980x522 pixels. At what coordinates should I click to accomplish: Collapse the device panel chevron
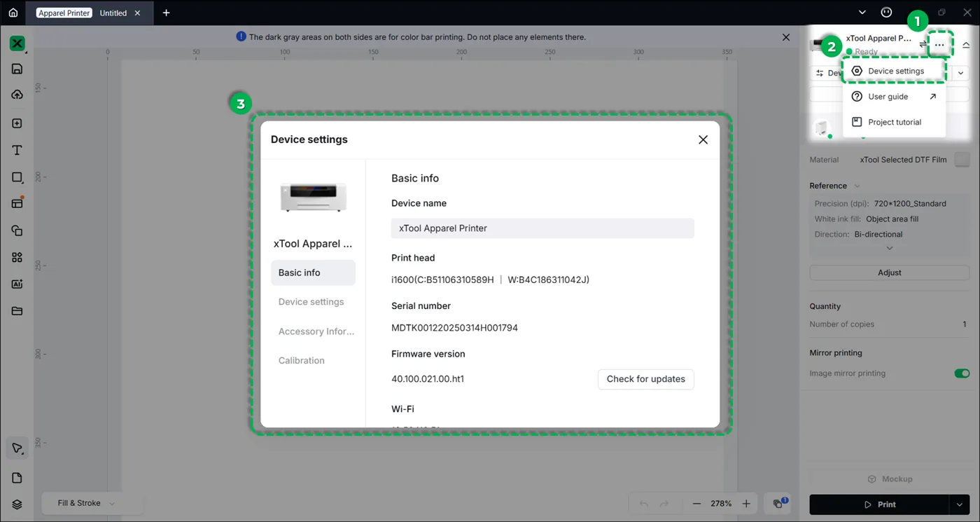coord(966,45)
